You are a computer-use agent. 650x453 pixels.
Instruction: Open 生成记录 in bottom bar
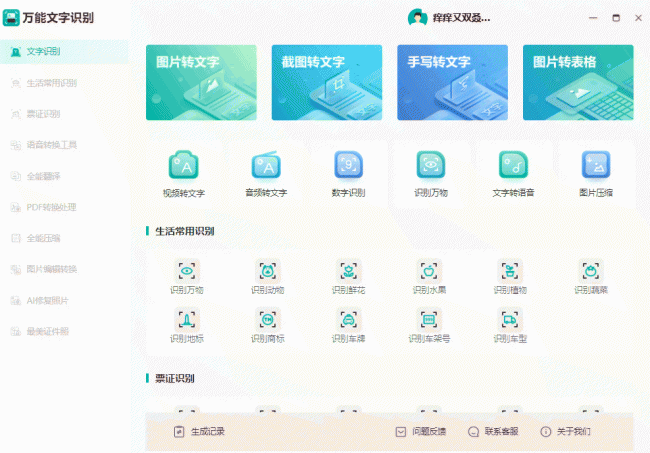[x=199, y=432]
